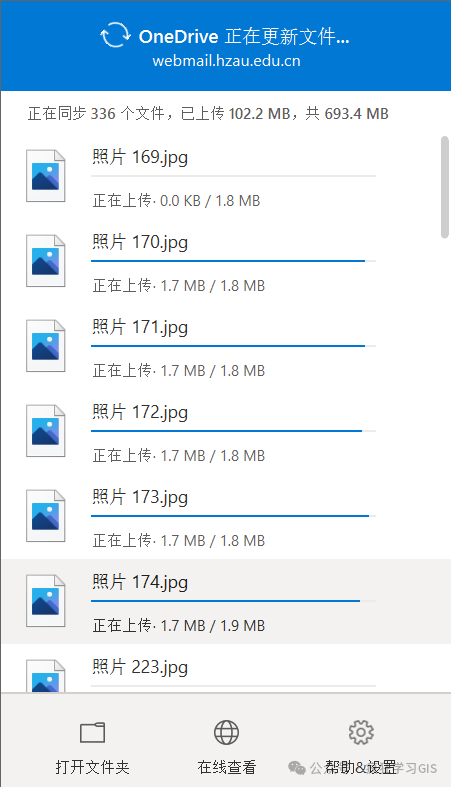This screenshot has height=787, width=451.
Task: Open 在线查看 globe button
Action: tap(226, 748)
